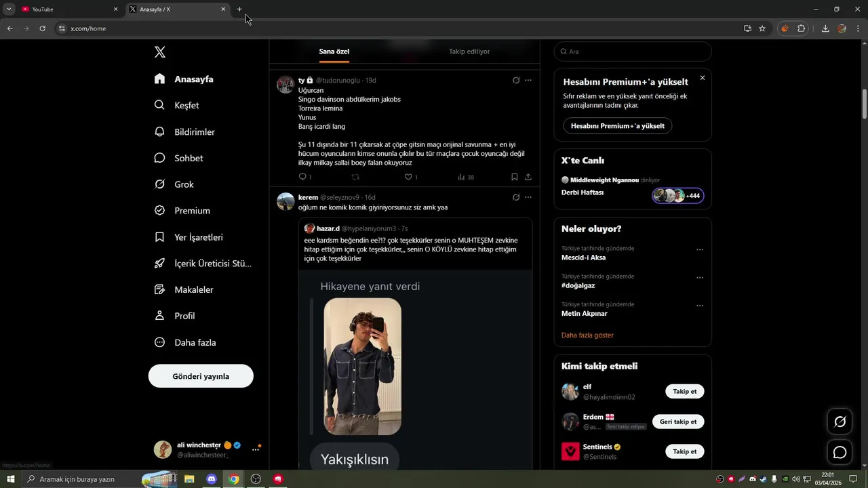Screen dimensions: 868x488
Task: Open more options for #doğalgaz trend
Action: [x=700, y=277]
